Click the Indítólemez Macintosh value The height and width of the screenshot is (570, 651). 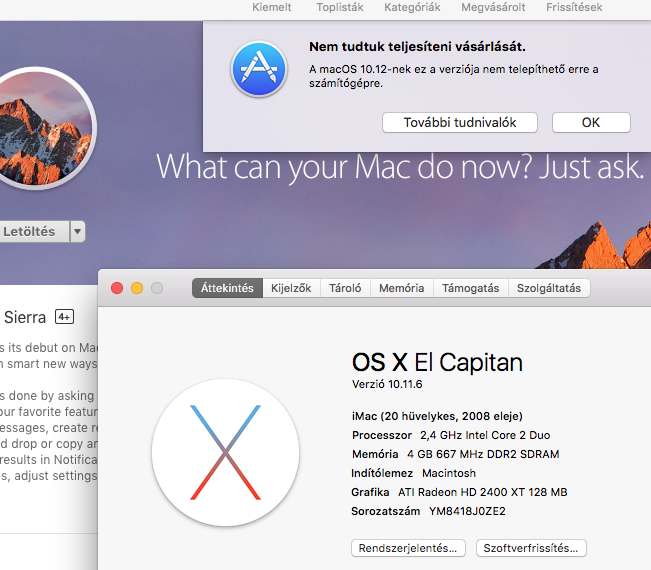449,473
